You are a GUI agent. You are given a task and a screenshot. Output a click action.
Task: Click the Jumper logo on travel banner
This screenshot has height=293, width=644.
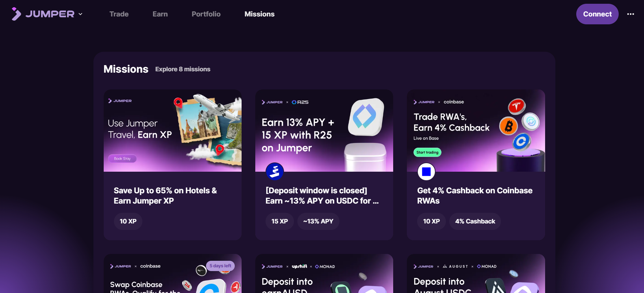coord(120,101)
